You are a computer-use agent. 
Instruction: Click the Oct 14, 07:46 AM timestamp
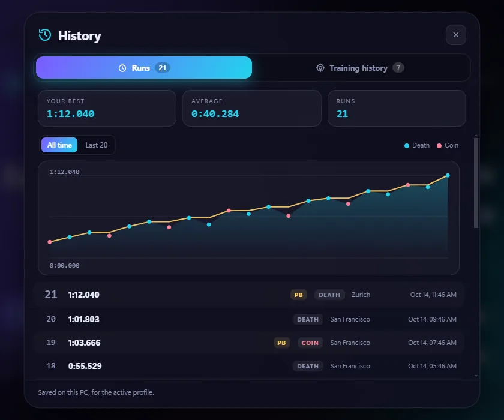433,343
